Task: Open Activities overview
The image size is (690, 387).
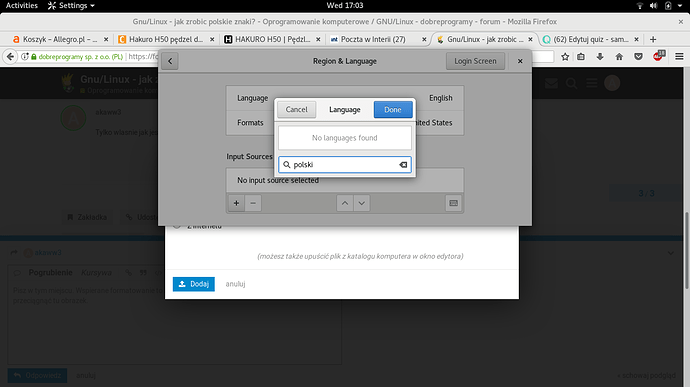Action: coord(22,5)
